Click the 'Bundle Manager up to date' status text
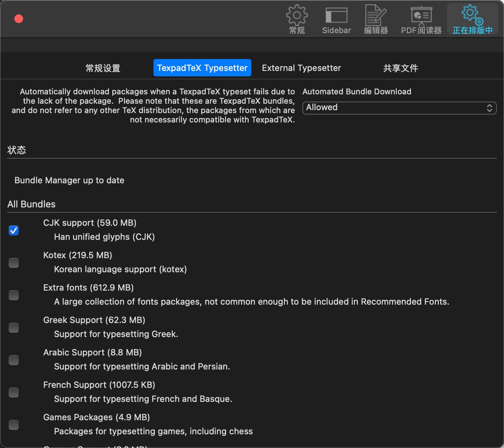Image resolution: width=504 pixels, height=448 pixels. coord(69,180)
